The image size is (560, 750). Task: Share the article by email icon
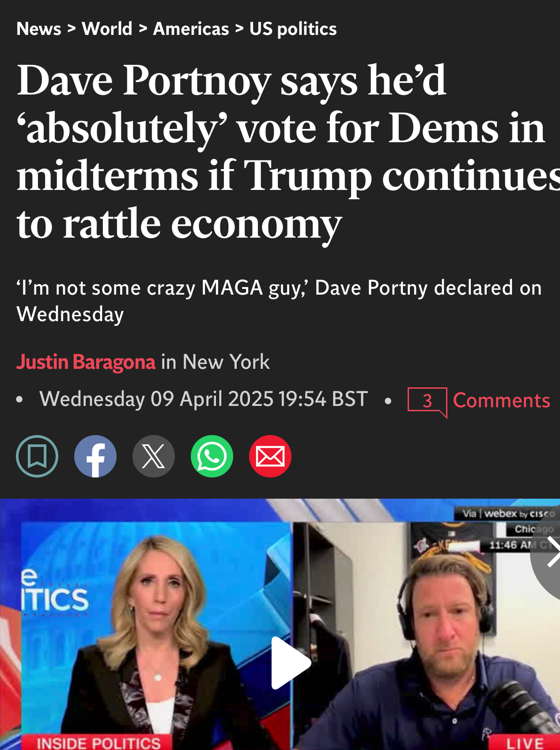(270, 456)
